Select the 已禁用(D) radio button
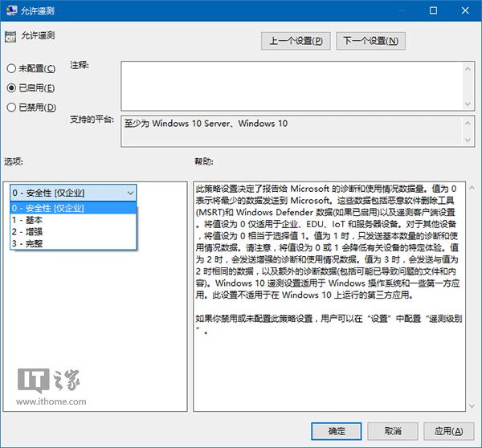 coord(11,108)
